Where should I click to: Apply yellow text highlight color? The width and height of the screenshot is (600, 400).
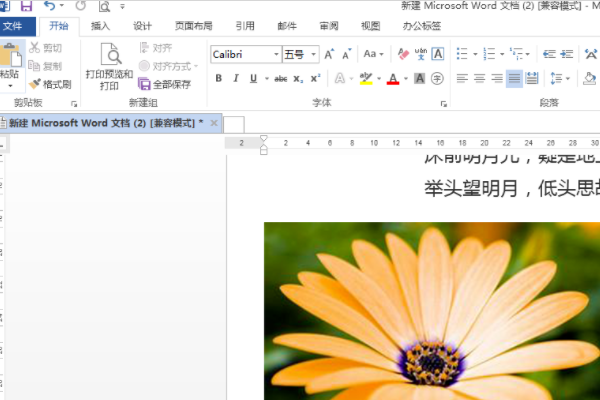point(366,79)
